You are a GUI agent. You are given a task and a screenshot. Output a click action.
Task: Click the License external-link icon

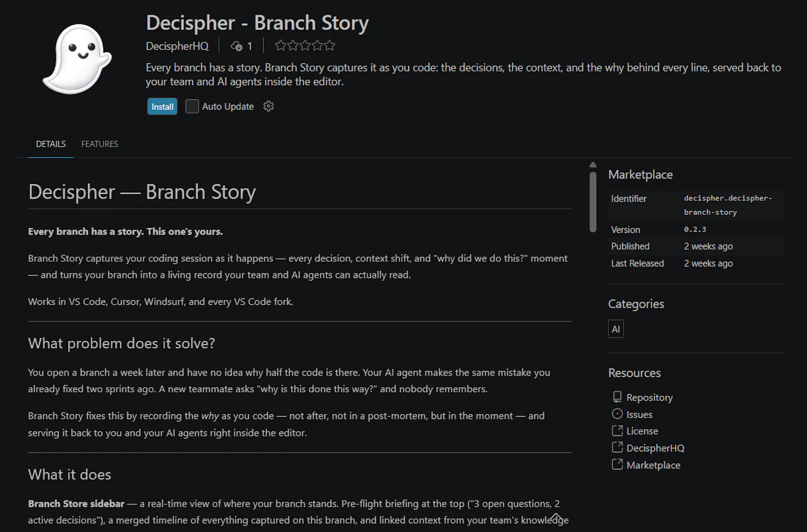pyautogui.click(x=617, y=431)
